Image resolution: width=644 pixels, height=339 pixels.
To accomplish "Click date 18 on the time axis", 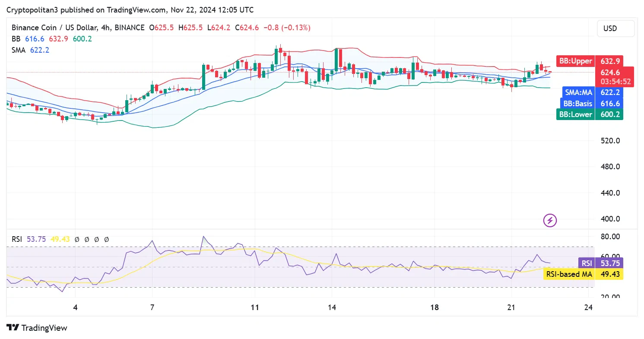I will point(435,308).
